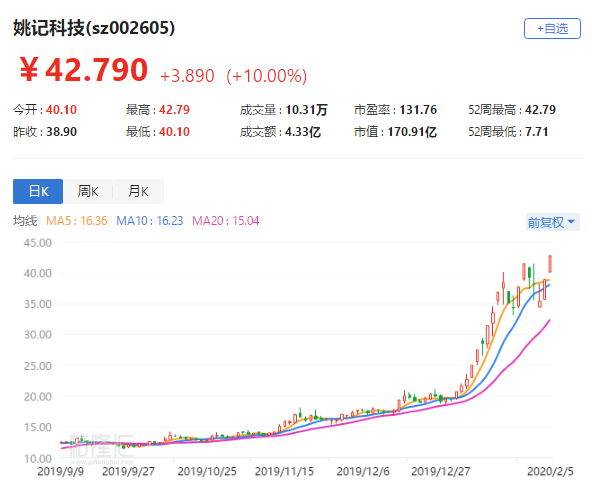Click the 30.00 y-axis label
592x481 pixels.
click(x=38, y=335)
